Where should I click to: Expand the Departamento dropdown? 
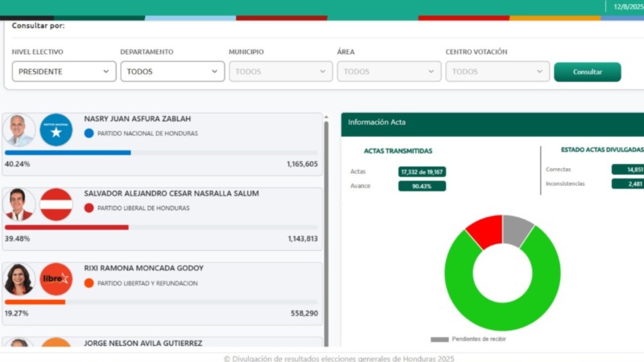tap(172, 72)
